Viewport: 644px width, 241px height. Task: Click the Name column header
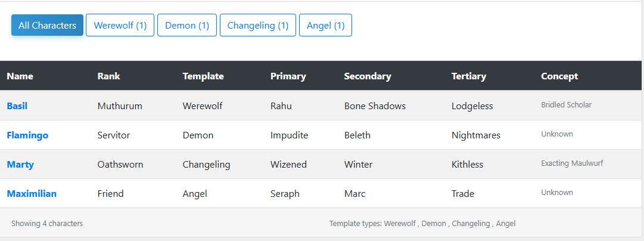[20, 76]
